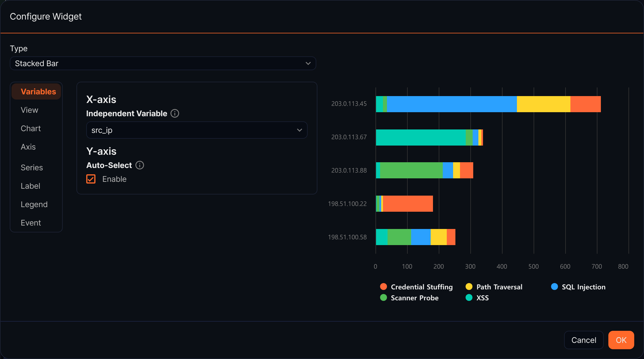Toggle Credential Stuffing legend swatch
Viewport: 644px width, 359px height.
(383, 287)
